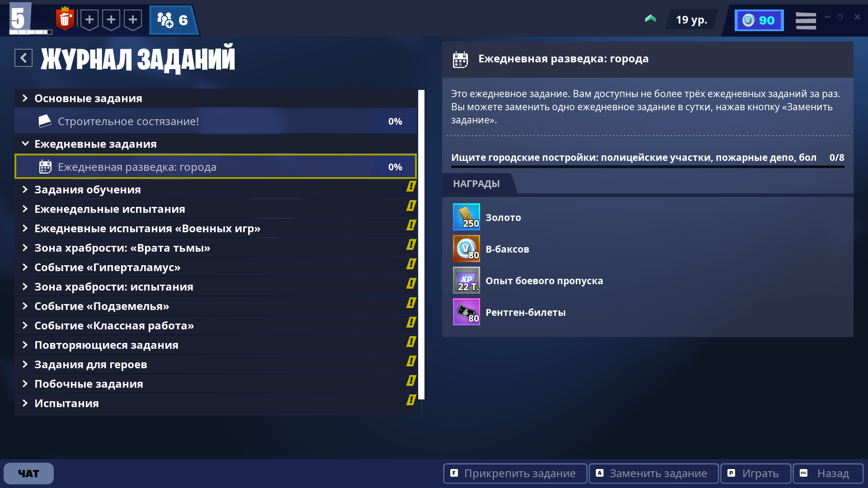Expand Событие «Классная работа» category
This screenshot has height=488, width=868.
(216, 325)
